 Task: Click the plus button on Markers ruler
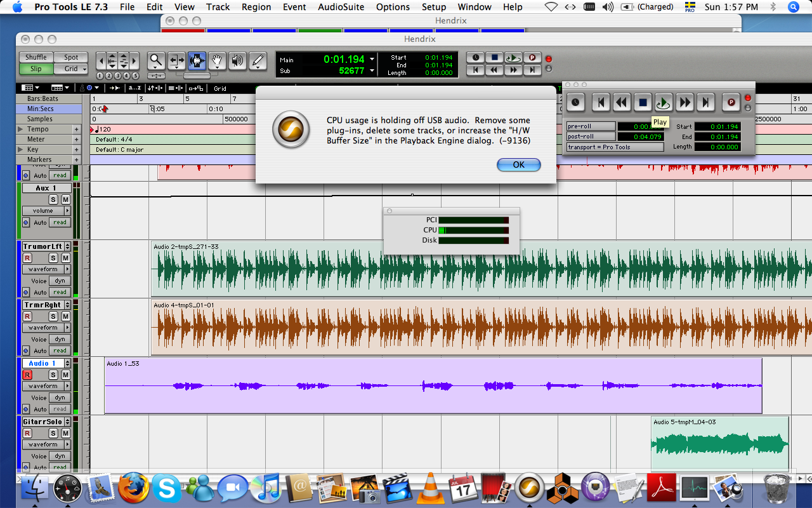point(77,159)
